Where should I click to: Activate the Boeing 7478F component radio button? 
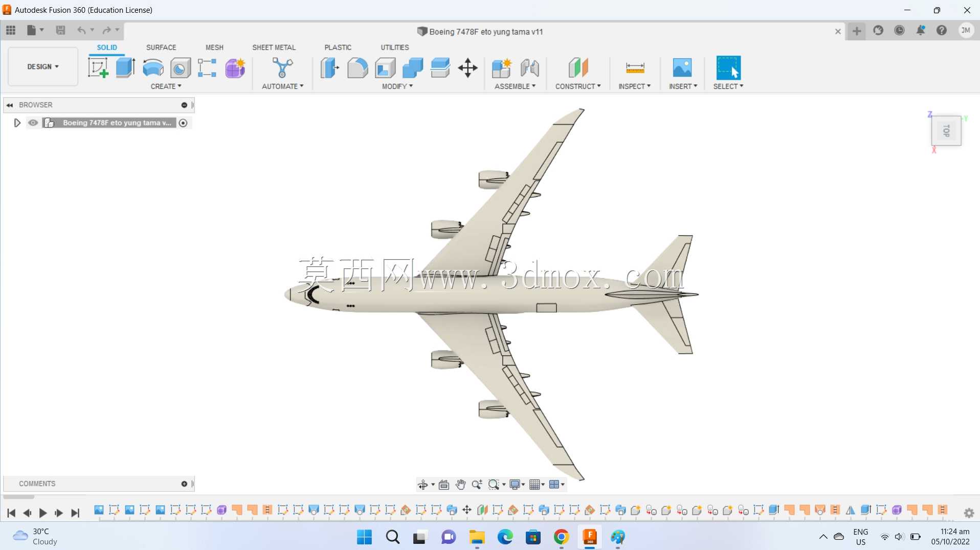[x=183, y=123]
